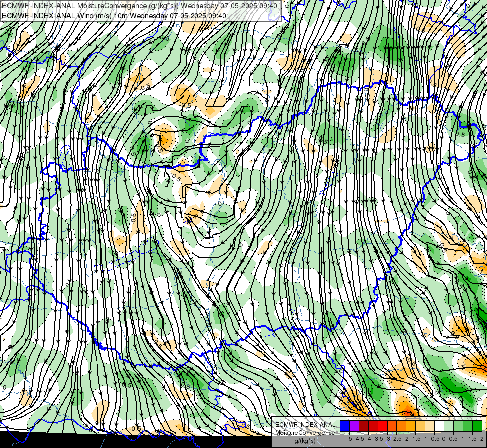
Task: Click the orange swatch between -2.5 and -2
Action: 401,426
